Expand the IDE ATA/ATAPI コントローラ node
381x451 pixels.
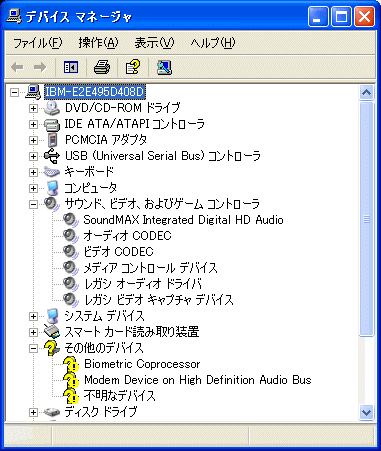point(33,124)
